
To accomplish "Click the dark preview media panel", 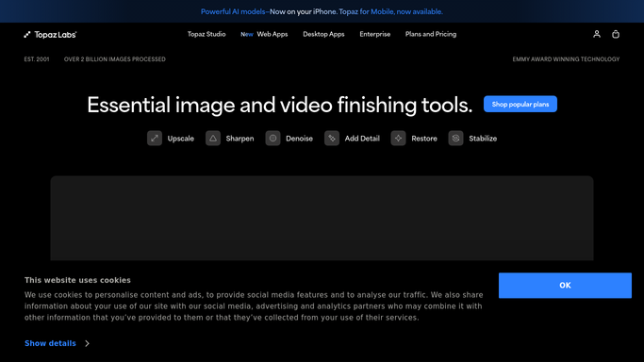I will pos(322,219).
